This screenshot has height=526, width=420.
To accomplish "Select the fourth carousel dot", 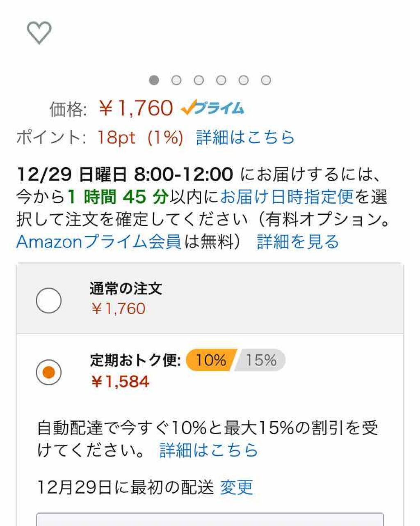I will tap(221, 80).
